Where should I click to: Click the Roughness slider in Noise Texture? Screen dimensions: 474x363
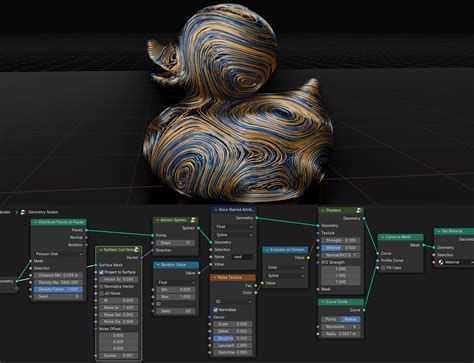(233, 338)
